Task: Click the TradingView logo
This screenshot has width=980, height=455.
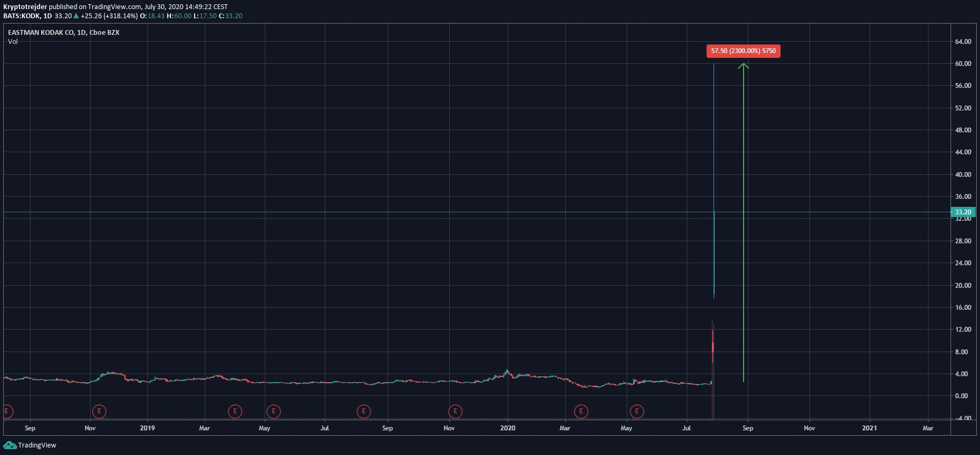Action: pyautogui.click(x=30, y=445)
